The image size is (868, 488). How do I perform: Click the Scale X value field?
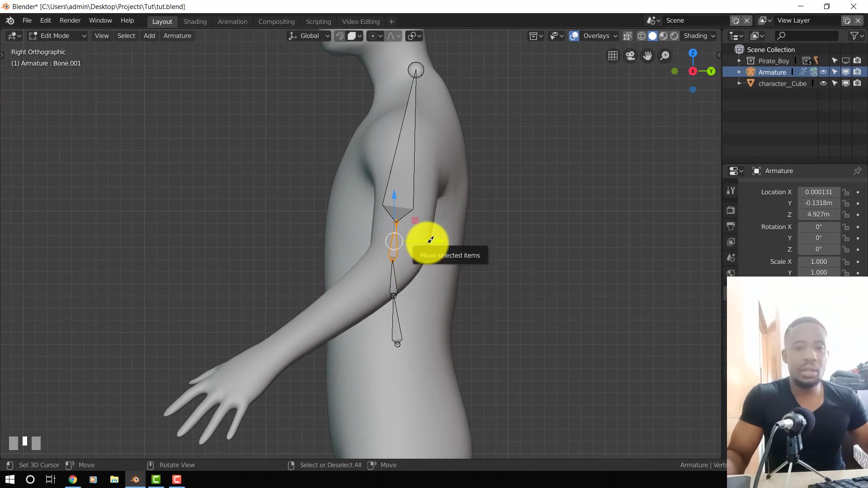pyautogui.click(x=818, y=262)
